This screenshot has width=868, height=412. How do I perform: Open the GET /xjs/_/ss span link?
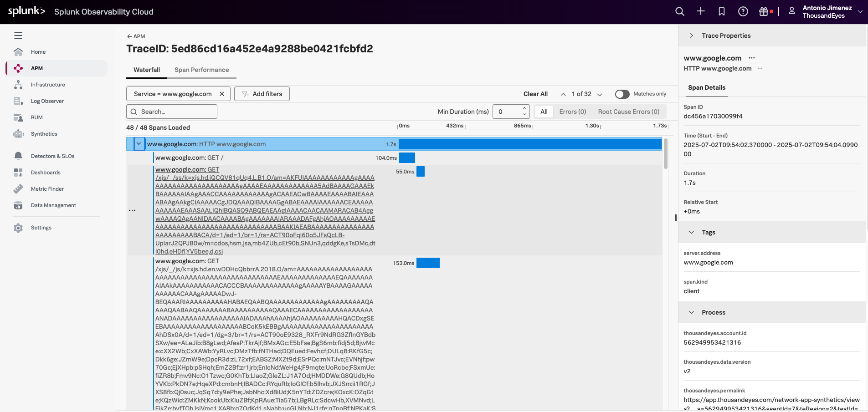265,210
